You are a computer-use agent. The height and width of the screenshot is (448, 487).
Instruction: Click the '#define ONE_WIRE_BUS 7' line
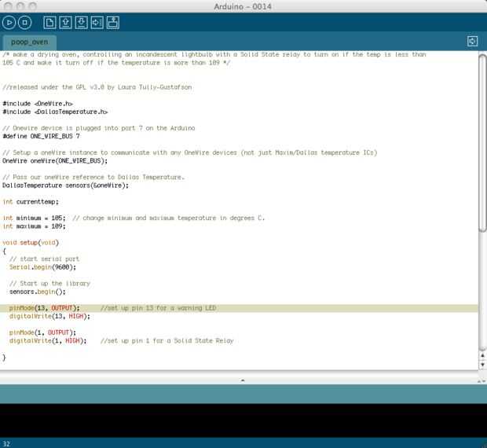(x=41, y=136)
